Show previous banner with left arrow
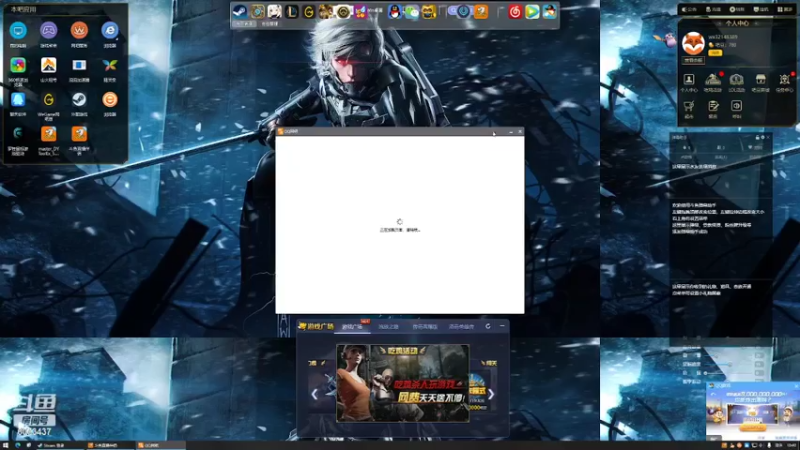 [314, 394]
